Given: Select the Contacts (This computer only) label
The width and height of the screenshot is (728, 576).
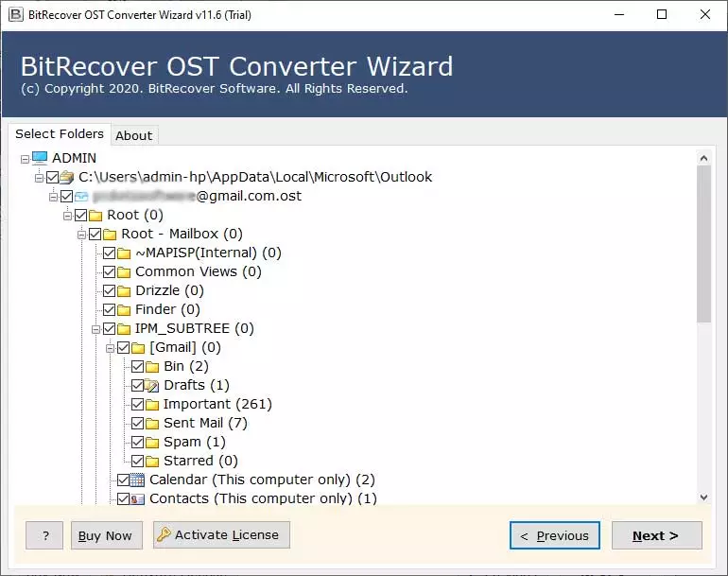Looking at the screenshot, I should pos(263,498).
